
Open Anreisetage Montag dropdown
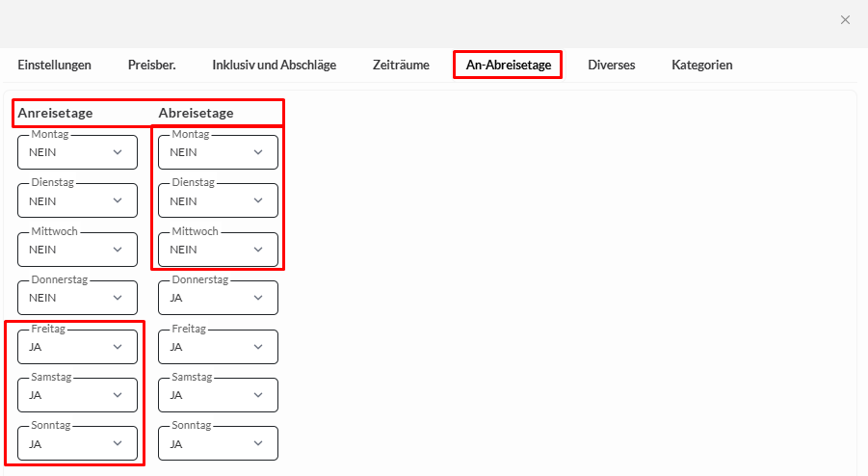77,152
